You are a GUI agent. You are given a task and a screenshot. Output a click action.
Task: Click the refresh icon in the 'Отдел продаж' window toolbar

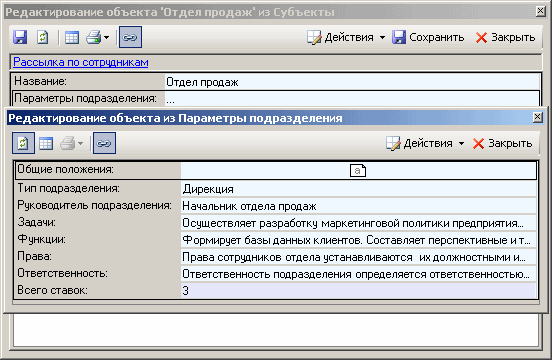pos(43,37)
